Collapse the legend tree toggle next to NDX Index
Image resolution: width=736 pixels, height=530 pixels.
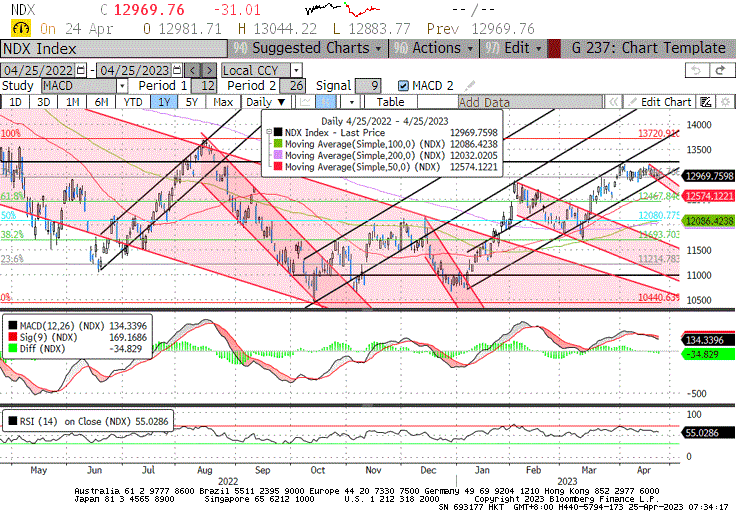tap(269, 132)
